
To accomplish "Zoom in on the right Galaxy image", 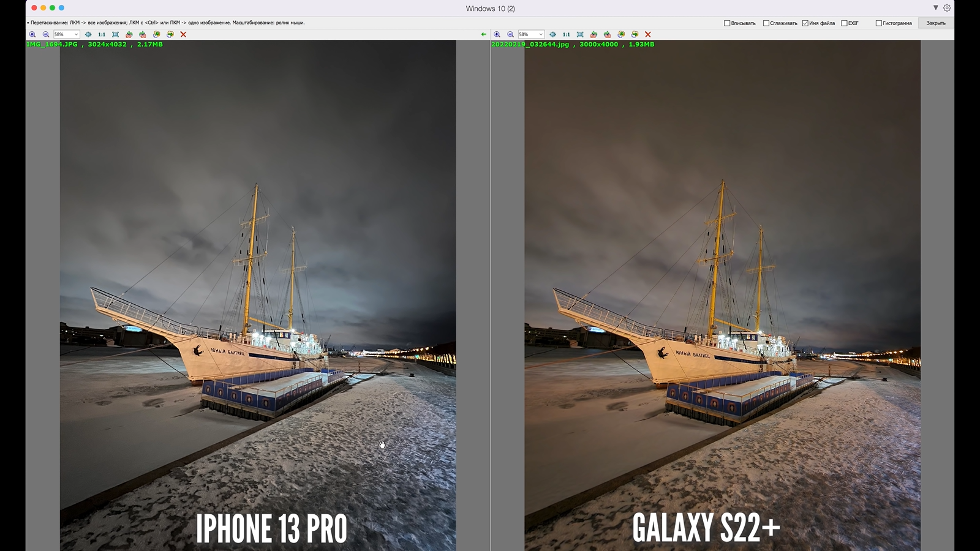I will click(x=497, y=34).
